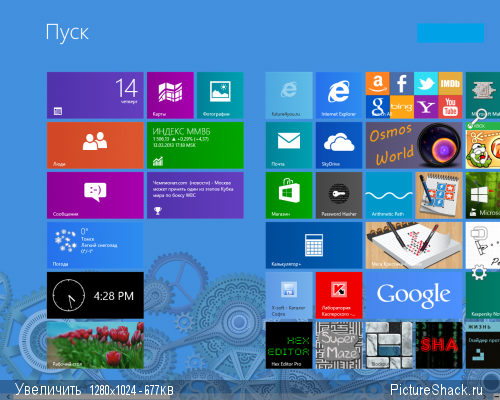This screenshot has height=400, width=500.
Task: Open the Microsoft Mahjong tile
Action: (x=483, y=95)
